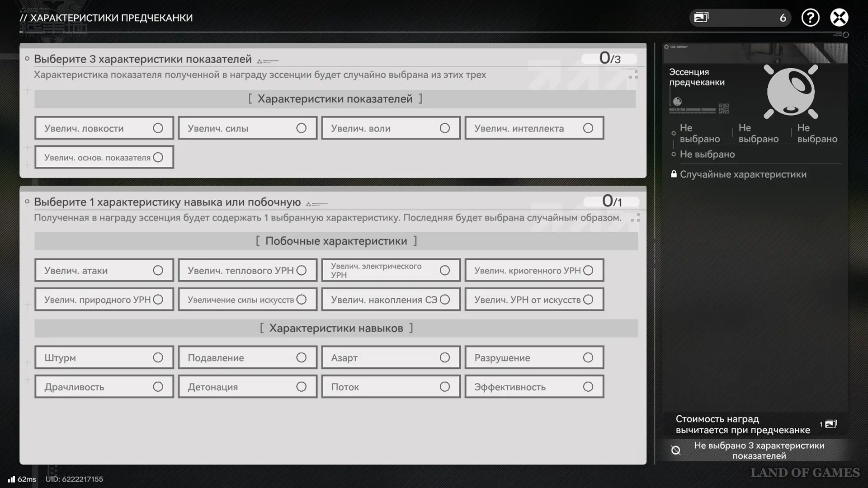This screenshot has width=868, height=488.
Task: Select the Увелич. силы option
Action: (247, 128)
